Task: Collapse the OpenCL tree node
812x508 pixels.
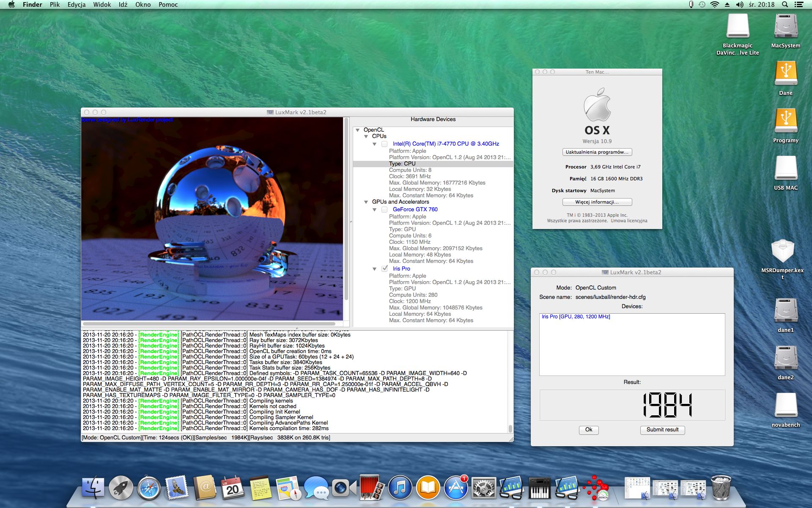Action: click(x=358, y=130)
